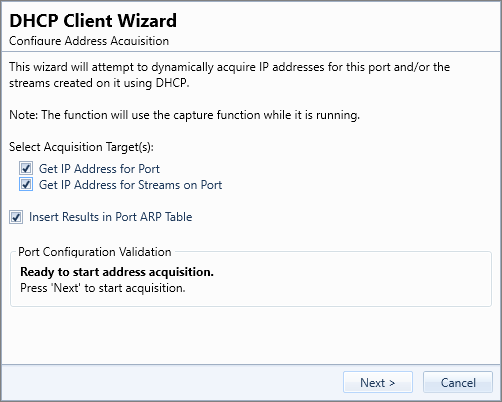
Task: Click Next to start acquisition
Action: [378, 382]
